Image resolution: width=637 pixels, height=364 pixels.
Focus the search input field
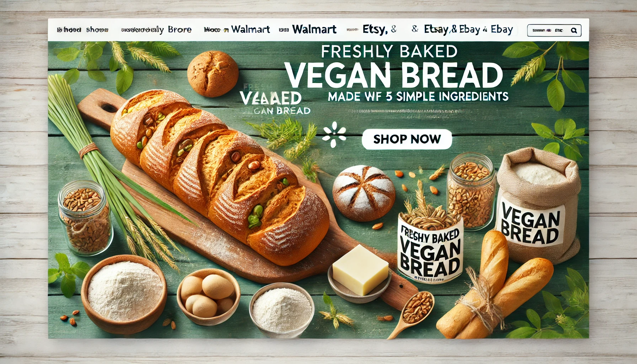[554, 31]
